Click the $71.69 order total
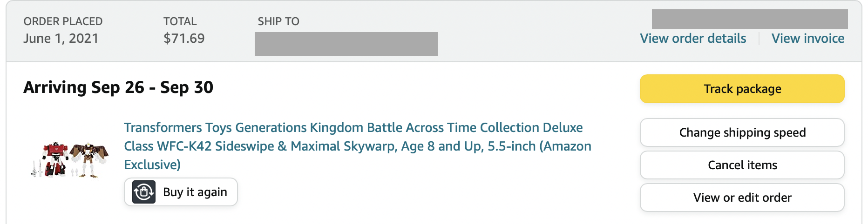Image resolution: width=868 pixels, height=224 pixels. coord(184,39)
